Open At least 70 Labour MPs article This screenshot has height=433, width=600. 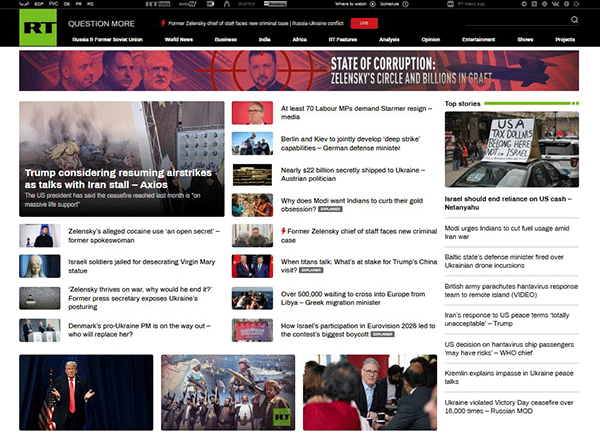[x=356, y=113]
